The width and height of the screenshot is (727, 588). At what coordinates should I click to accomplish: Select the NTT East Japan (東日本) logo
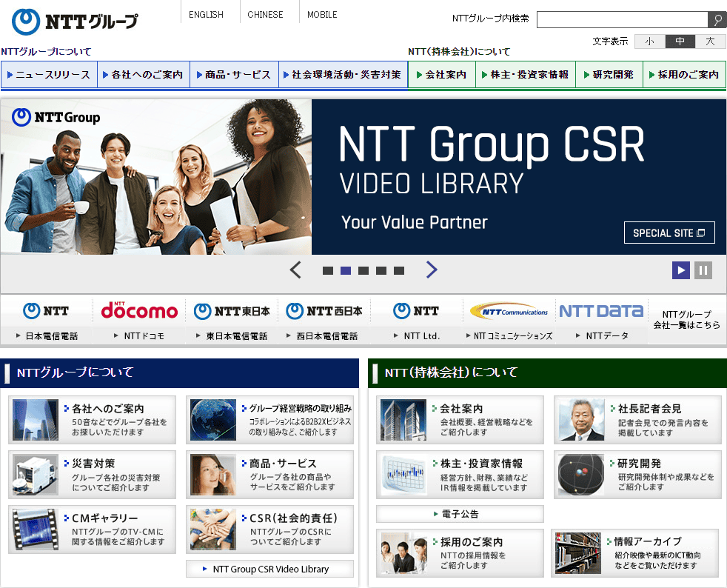tap(232, 311)
